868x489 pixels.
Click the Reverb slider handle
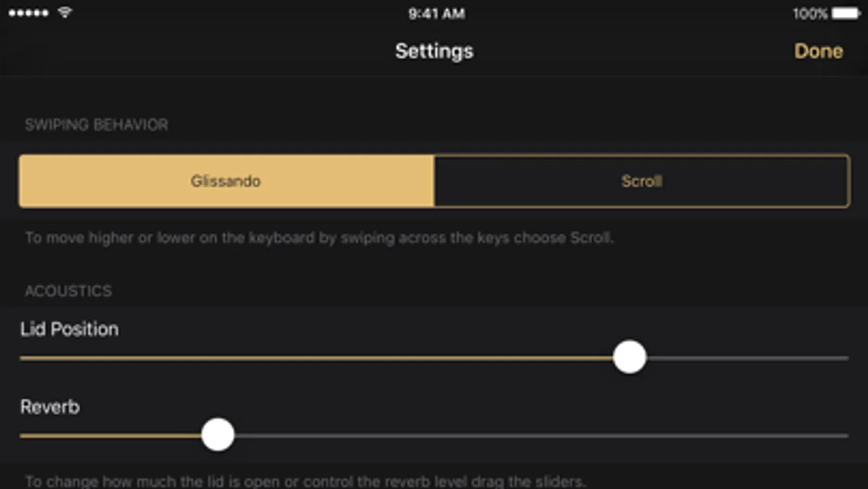(218, 435)
